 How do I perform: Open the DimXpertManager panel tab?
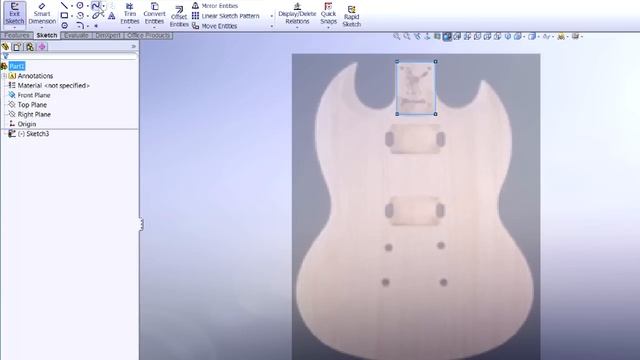tap(42, 47)
